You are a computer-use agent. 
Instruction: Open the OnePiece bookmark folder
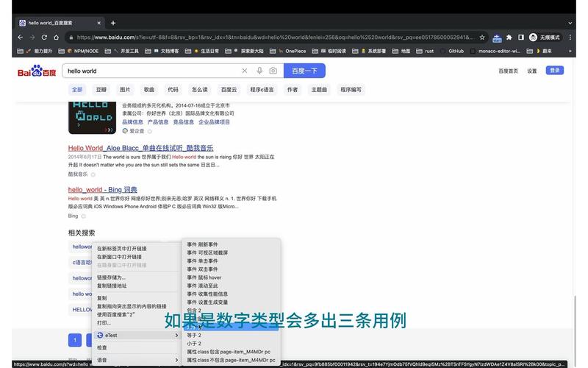pyautogui.click(x=288, y=51)
